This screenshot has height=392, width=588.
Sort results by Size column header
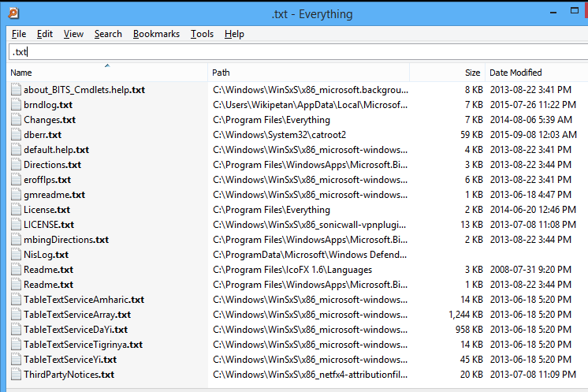447,73
